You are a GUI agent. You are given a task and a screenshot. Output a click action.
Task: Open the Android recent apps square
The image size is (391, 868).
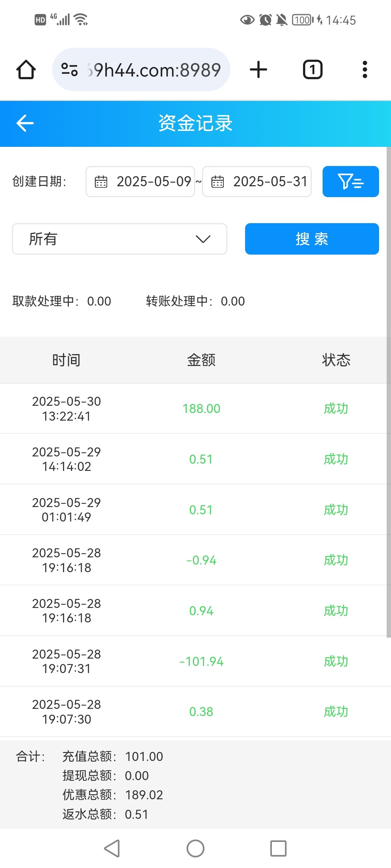click(x=278, y=848)
